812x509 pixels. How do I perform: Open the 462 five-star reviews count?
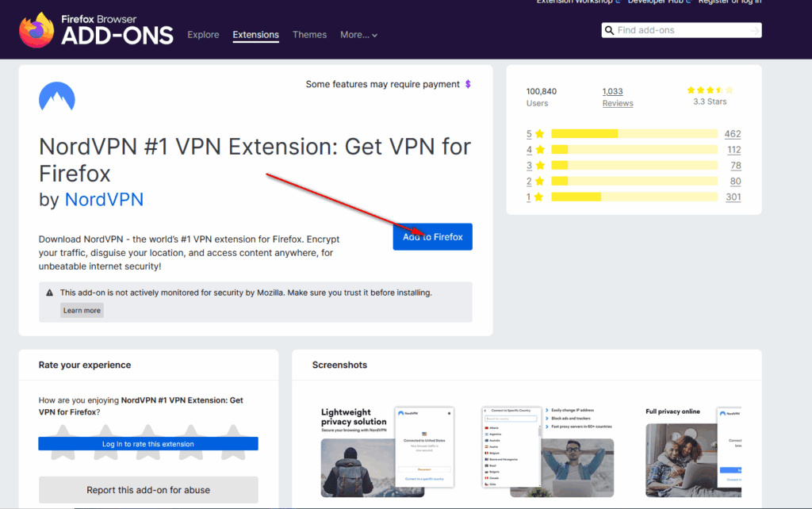[x=733, y=134]
